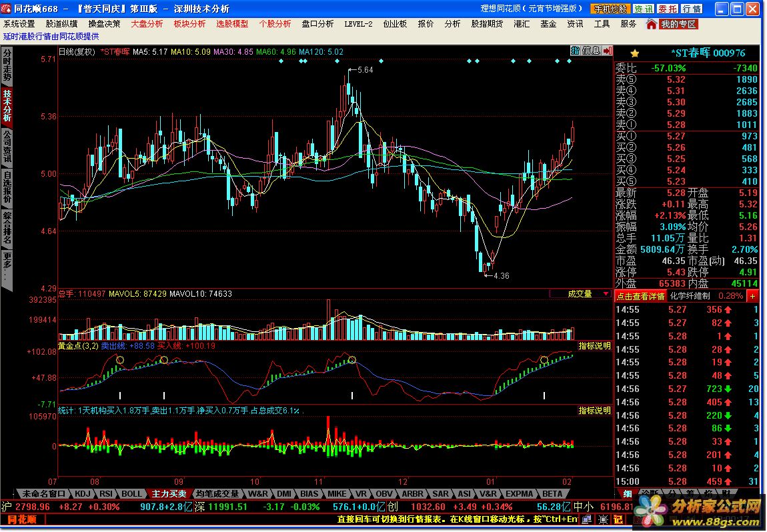767x532 pixels.
Task: Switch to the 未命名窗口 indicator tab
Action: (x=43, y=494)
